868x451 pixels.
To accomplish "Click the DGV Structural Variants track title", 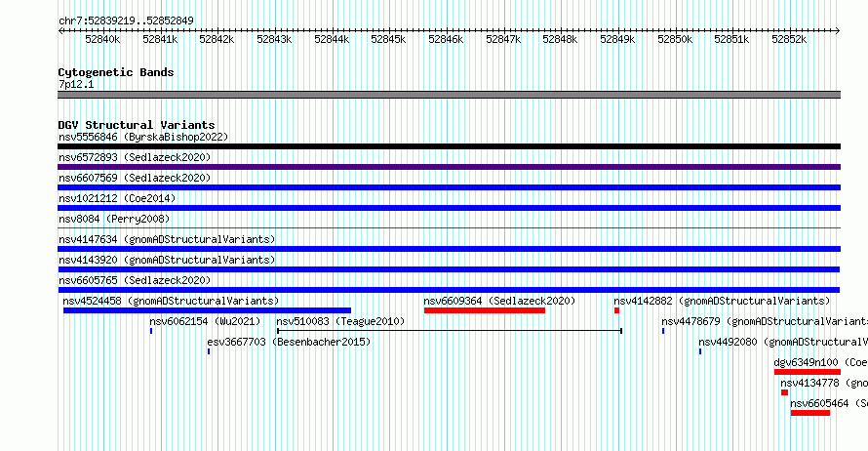I will [137, 125].
